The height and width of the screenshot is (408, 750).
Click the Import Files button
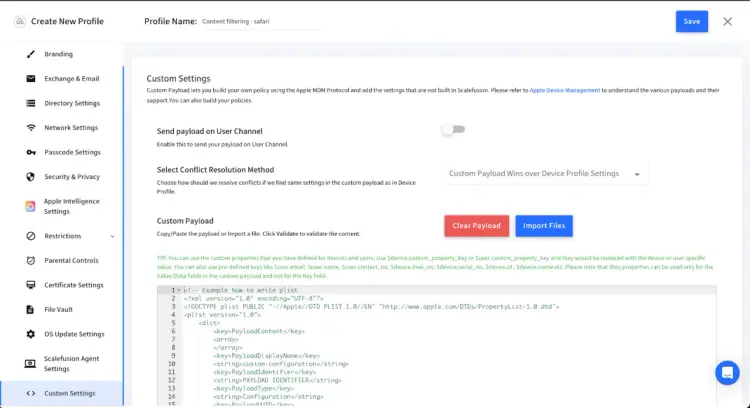point(544,226)
